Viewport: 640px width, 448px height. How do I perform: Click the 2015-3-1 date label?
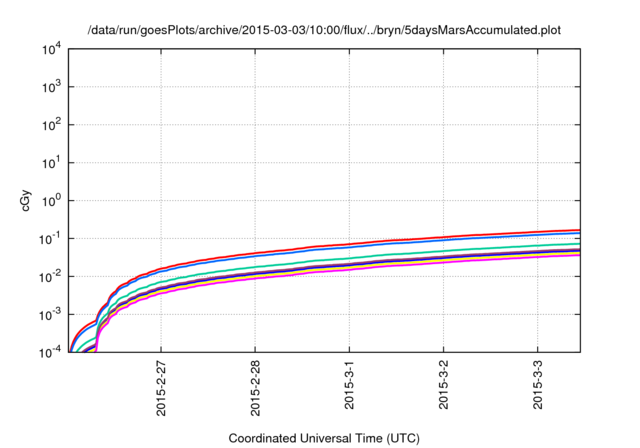[349, 385]
